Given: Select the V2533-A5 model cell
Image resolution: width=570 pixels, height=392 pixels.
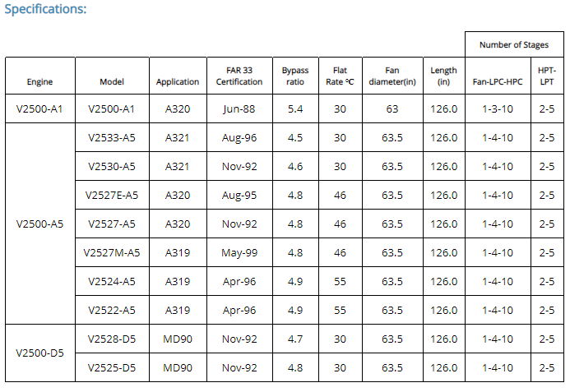Looking at the screenshot, I should coord(112,138).
